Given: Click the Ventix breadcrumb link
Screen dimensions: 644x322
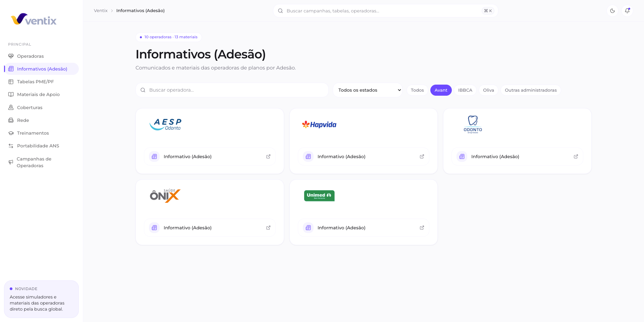Looking at the screenshot, I should 101,11.
